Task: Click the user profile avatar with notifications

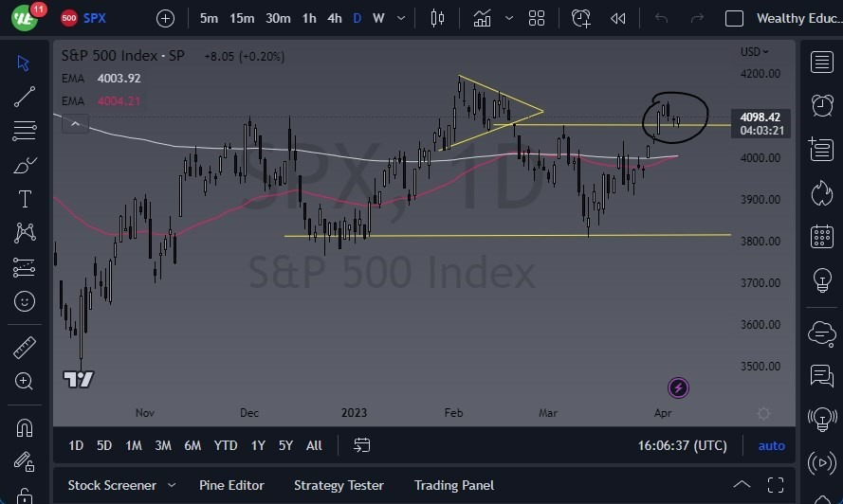Action: pos(26,17)
